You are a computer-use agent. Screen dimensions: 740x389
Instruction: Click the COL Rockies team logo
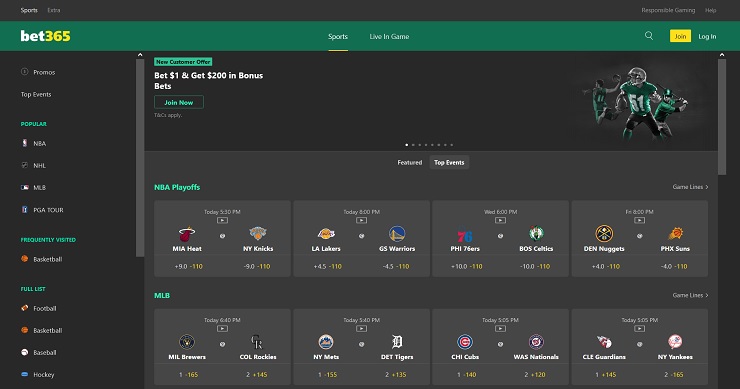[x=257, y=342]
